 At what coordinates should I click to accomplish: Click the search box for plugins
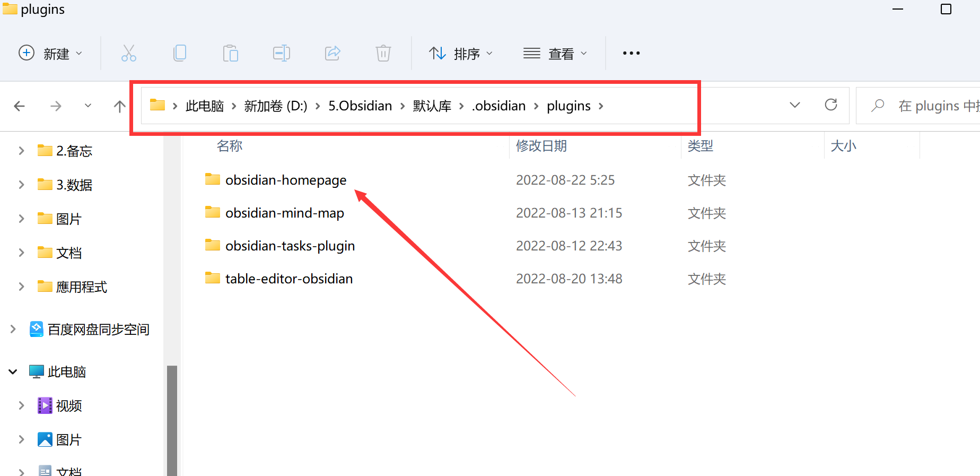tap(918, 106)
